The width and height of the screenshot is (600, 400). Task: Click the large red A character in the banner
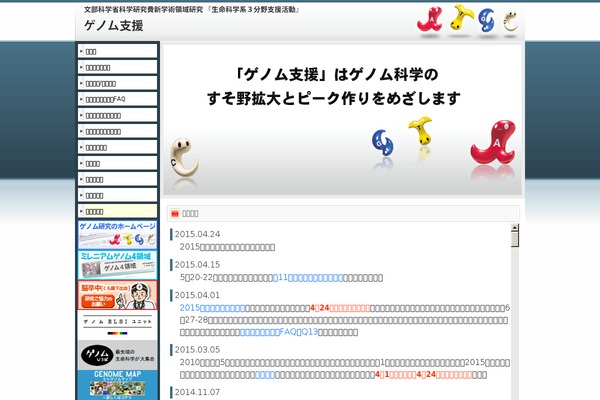tap(493, 142)
